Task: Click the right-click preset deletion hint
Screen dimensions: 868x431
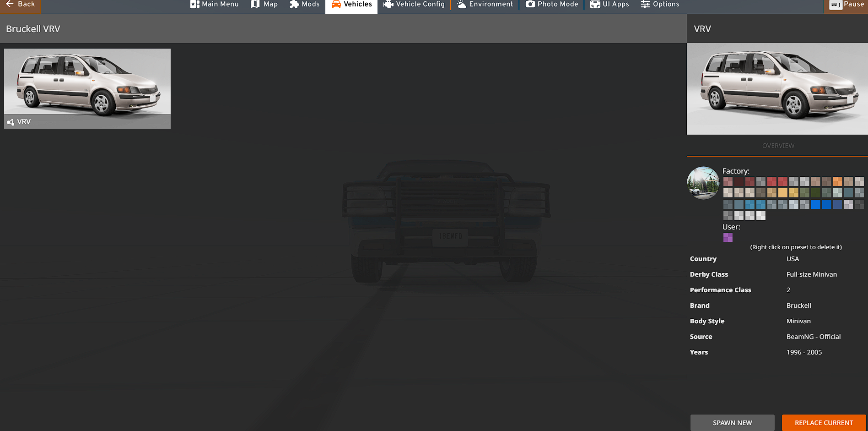Action: [x=796, y=247]
